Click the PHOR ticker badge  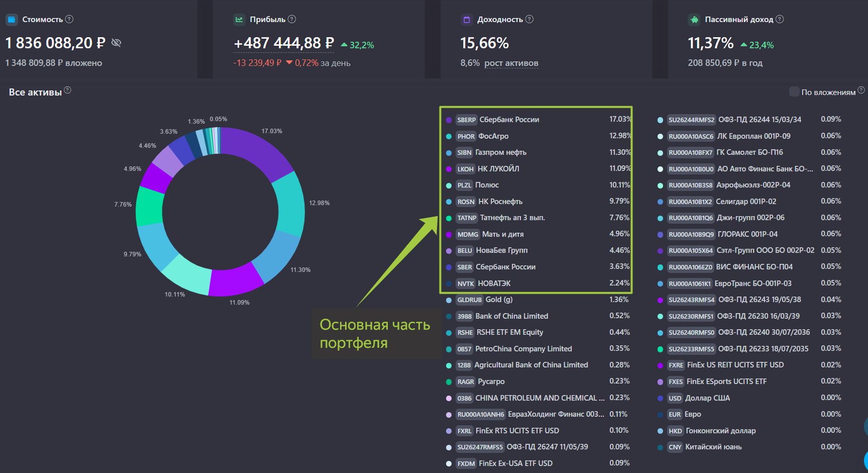[466, 136]
